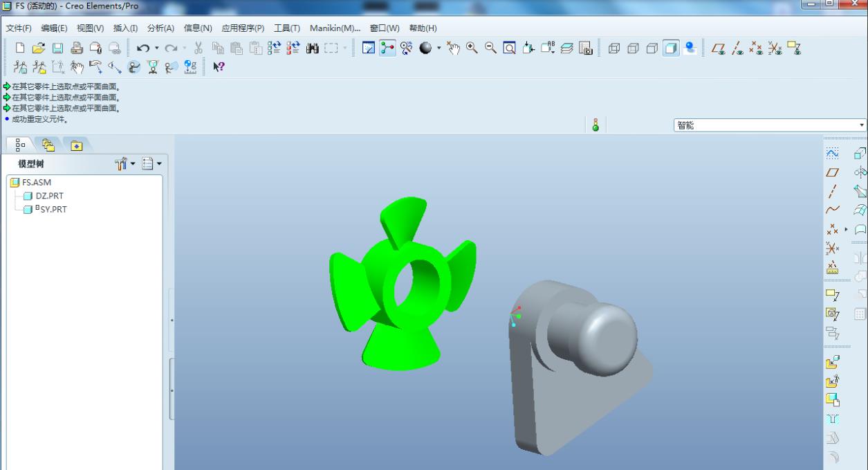This screenshot has height=470, width=868.
Task: Click the Undo arrow icon
Action: [x=142, y=48]
